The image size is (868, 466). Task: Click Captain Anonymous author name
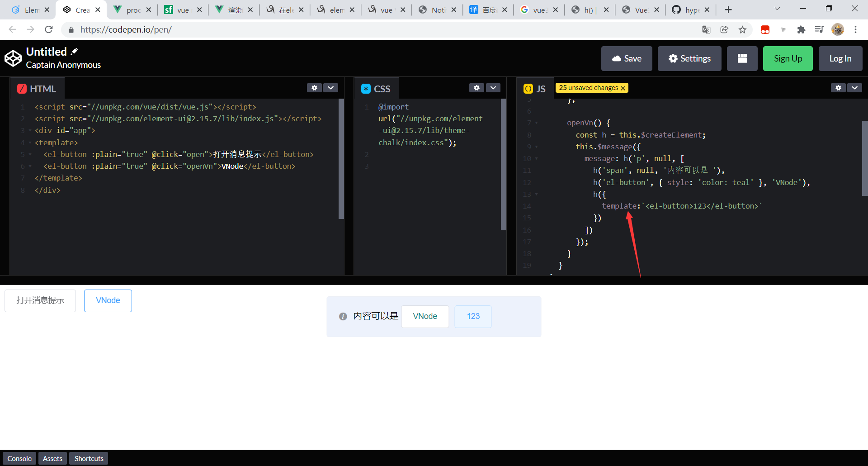[x=63, y=65]
